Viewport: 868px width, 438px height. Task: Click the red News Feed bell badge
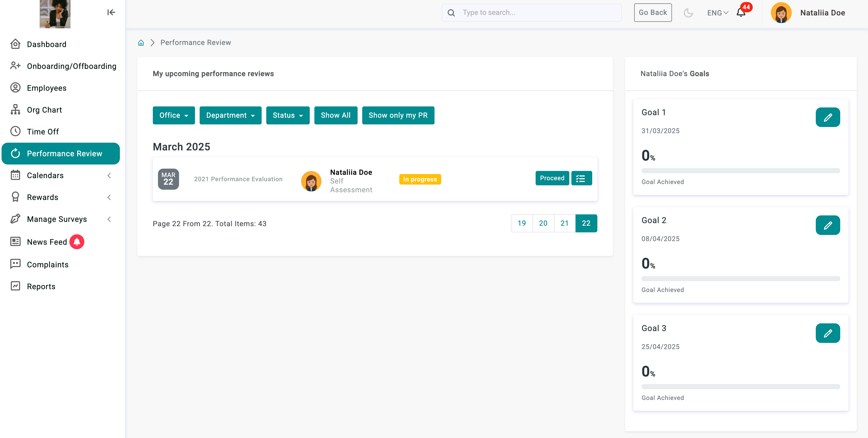click(x=77, y=242)
